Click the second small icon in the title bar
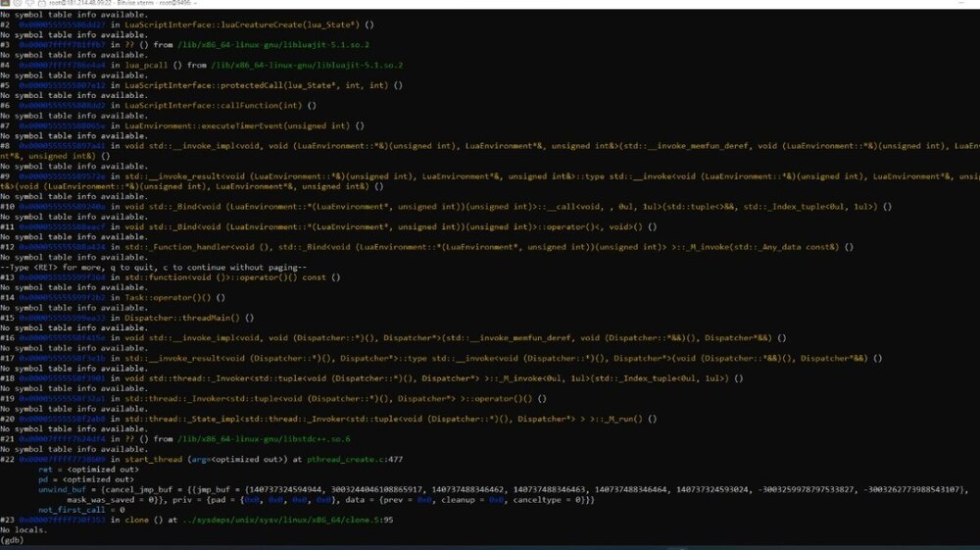 [18, 5]
